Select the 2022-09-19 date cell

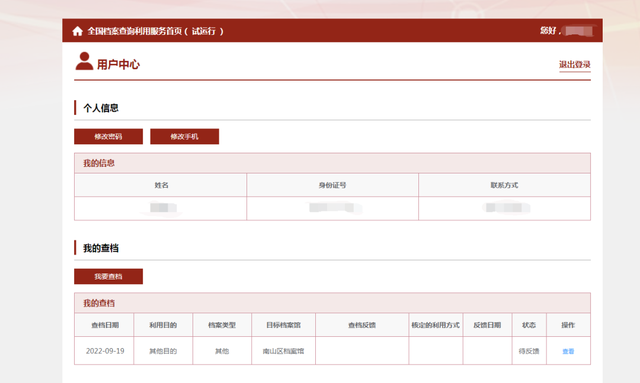tap(105, 351)
